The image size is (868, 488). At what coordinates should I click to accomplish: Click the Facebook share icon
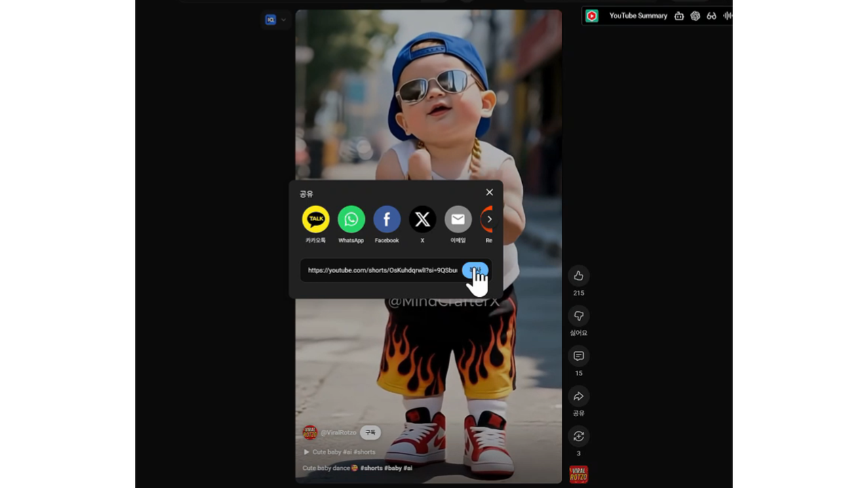(x=387, y=220)
